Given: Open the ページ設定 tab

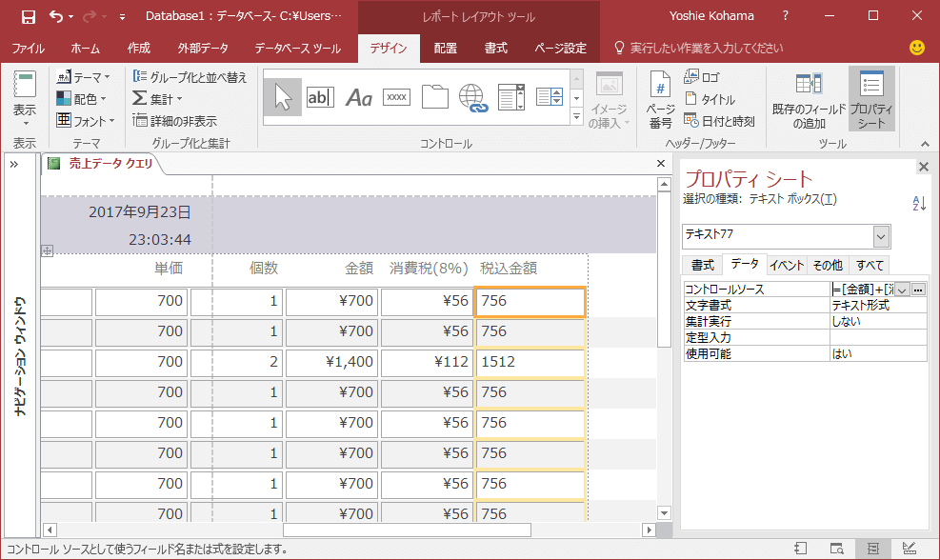Looking at the screenshot, I should coord(561,48).
